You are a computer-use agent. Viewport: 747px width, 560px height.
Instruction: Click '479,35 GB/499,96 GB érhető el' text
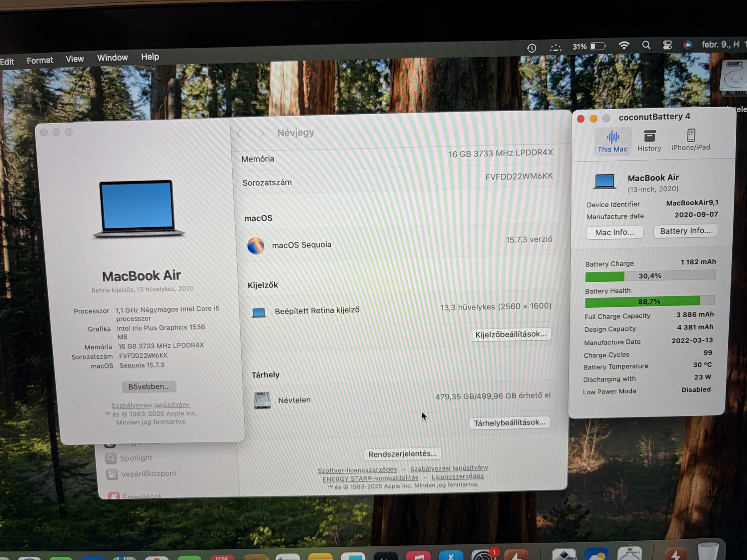coord(493,396)
